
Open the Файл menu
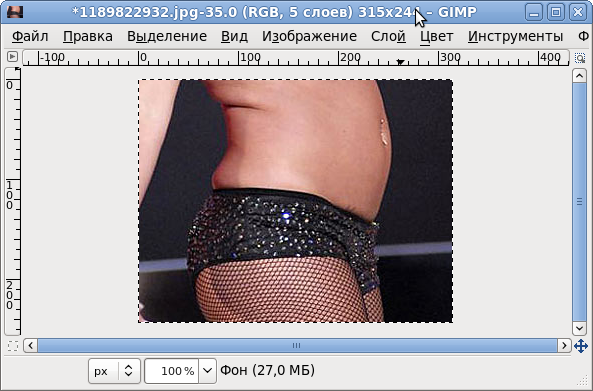click(30, 36)
